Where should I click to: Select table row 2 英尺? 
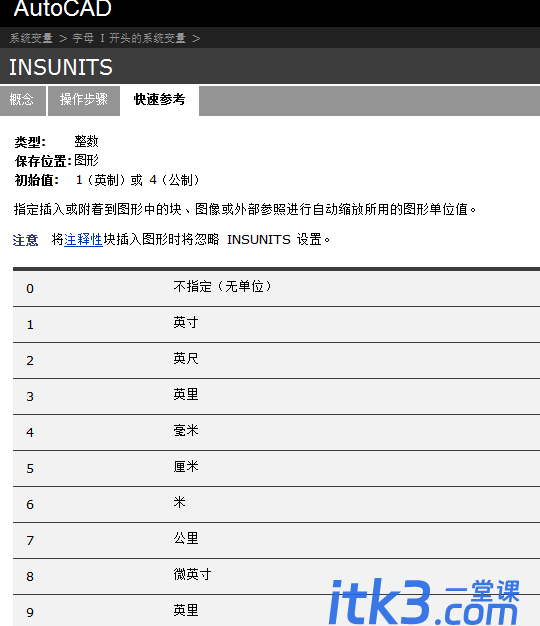click(x=276, y=360)
